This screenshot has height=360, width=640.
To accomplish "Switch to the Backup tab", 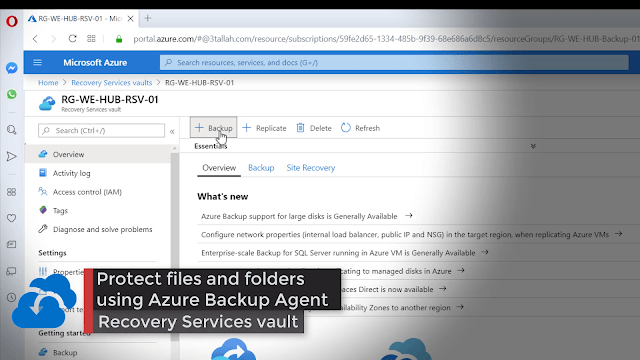I will pyautogui.click(x=261, y=168).
